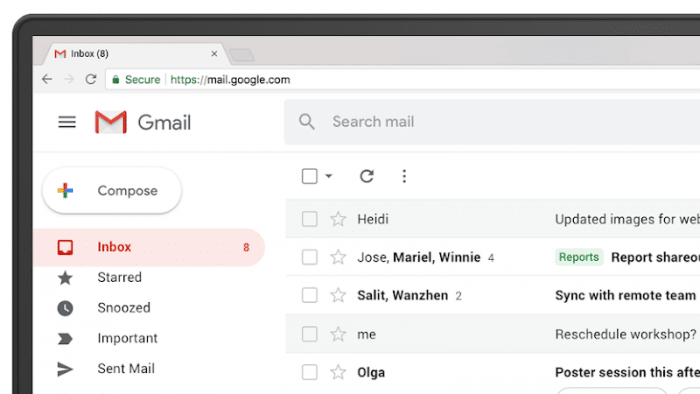Click the green secure padlock icon
This screenshot has width=700, height=394.
[116, 79]
